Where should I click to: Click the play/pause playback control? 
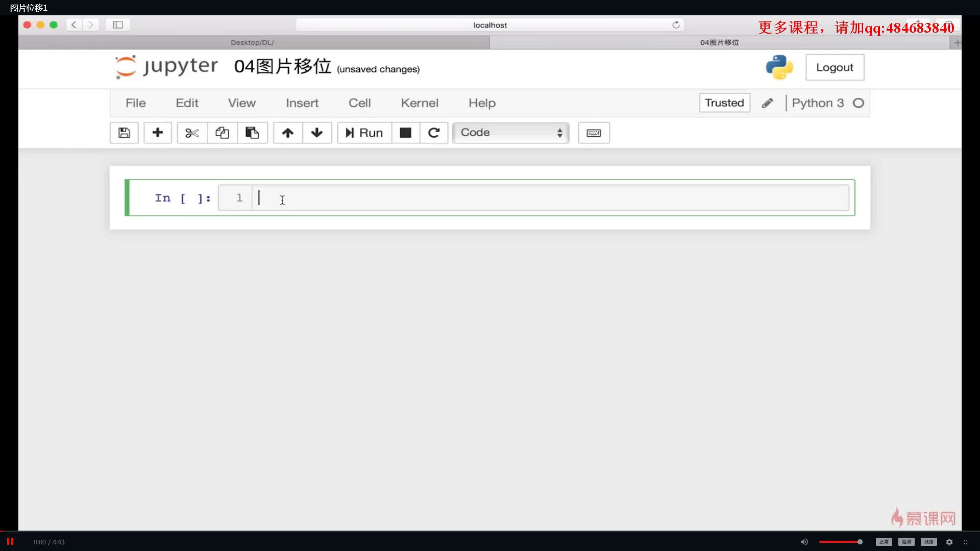(x=11, y=541)
